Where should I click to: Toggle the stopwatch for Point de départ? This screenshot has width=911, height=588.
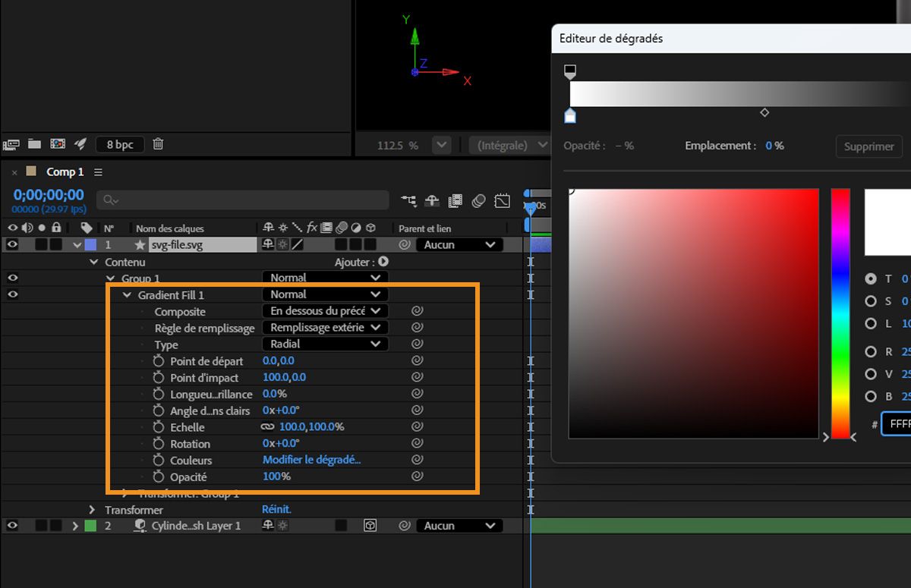tap(158, 361)
